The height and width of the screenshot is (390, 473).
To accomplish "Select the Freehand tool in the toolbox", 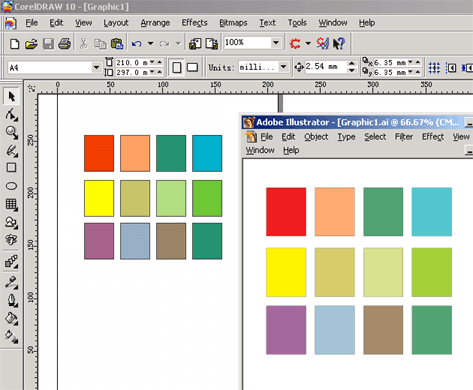I will [x=11, y=150].
